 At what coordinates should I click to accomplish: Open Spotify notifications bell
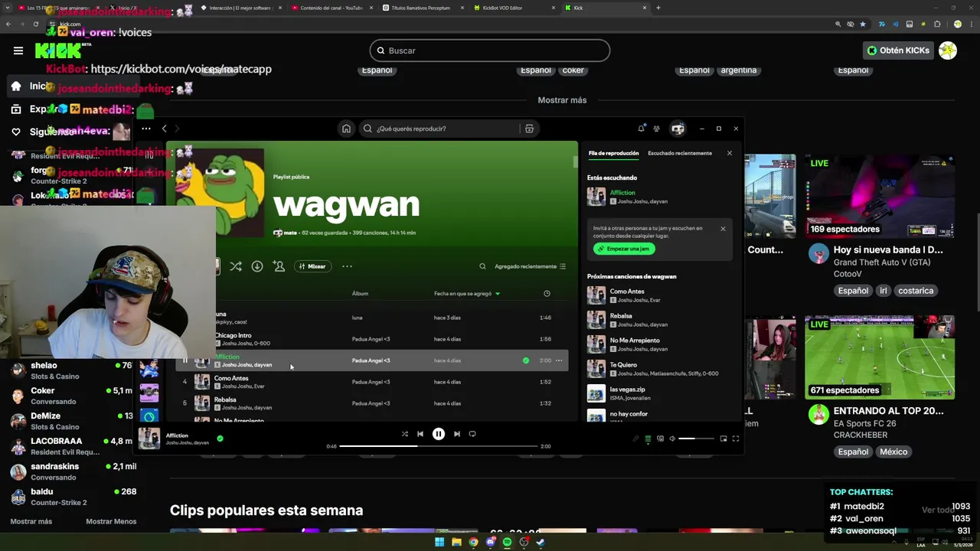point(641,129)
